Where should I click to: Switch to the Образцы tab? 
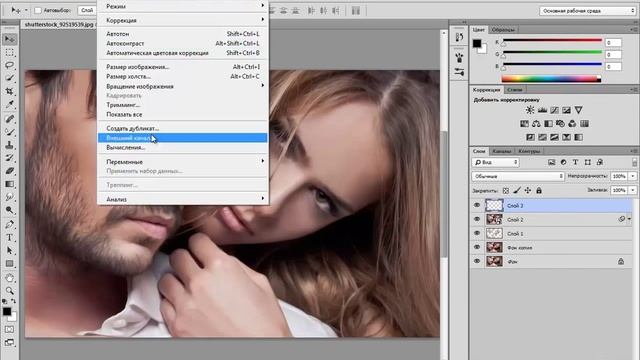click(503, 30)
